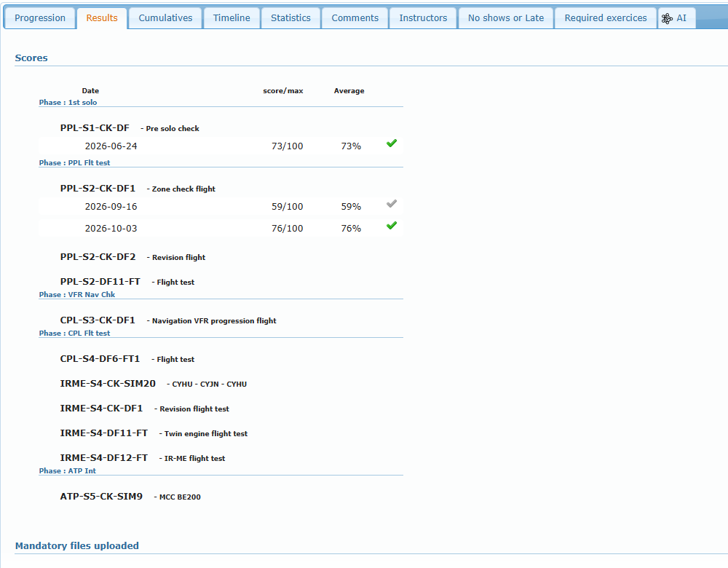728x568 pixels.
Task: Go to the Statistics tab
Action: [290, 18]
